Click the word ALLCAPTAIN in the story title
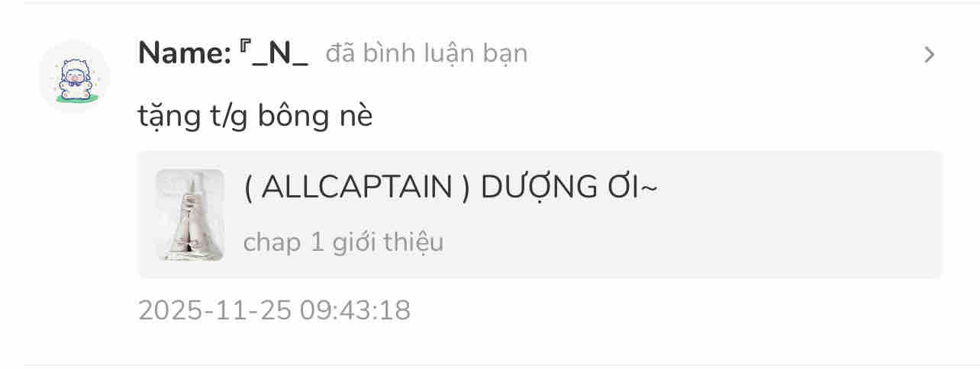The image size is (980, 369). pyautogui.click(x=357, y=188)
